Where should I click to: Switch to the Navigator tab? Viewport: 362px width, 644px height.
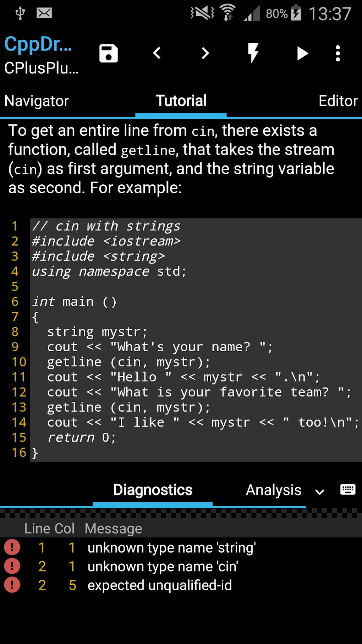(36, 101)
